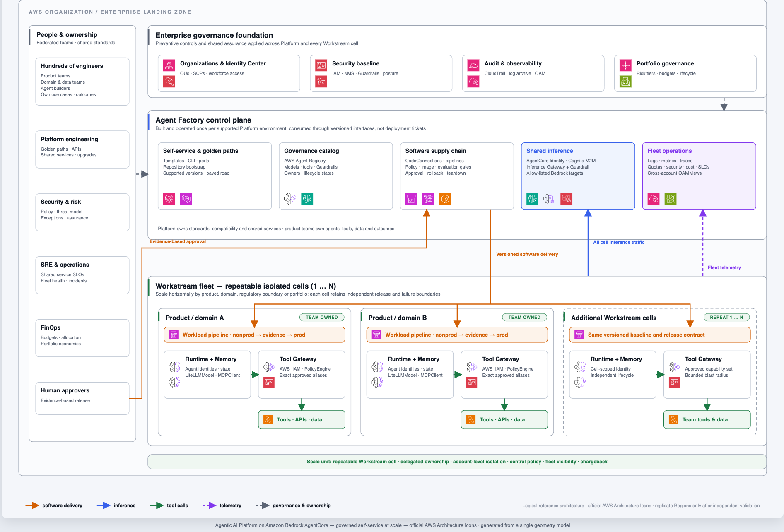Click the CloudTrail cloud icon in Audit & observability

473,65
